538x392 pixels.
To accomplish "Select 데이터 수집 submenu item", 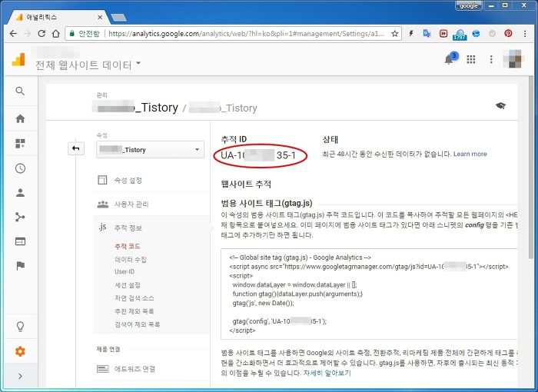I will click(x=131, y=260).
